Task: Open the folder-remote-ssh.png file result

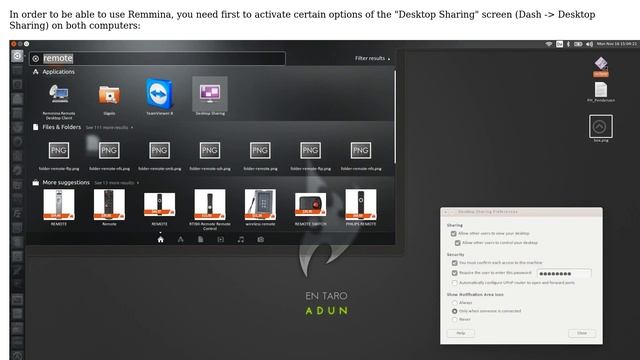Action: click(210, 156)
